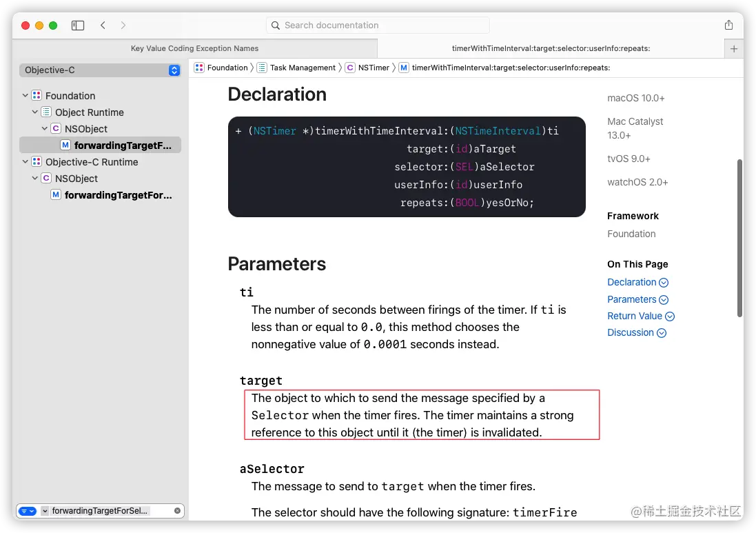Click the green full-screen window button
The width and height of the screenshot is (756, 533).
pos(53,25)
